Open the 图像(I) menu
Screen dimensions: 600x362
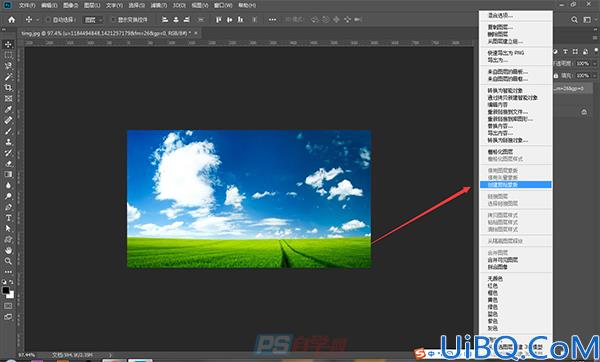point(70,5)
